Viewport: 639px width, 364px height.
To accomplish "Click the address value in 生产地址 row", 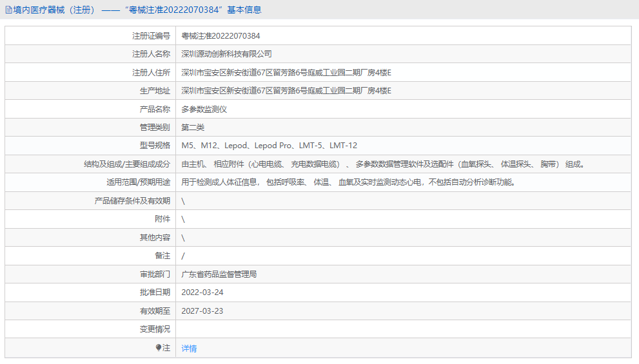I will (286, 90).
